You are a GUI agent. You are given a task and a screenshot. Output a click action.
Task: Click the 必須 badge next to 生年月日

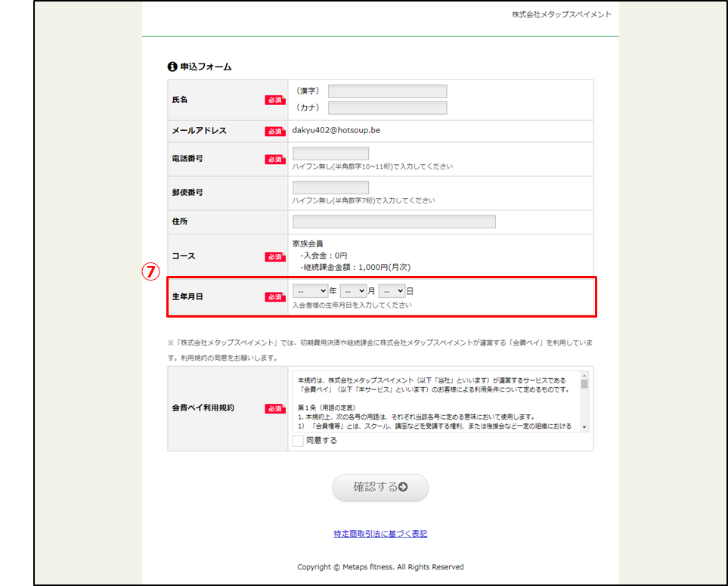[274, 297]
